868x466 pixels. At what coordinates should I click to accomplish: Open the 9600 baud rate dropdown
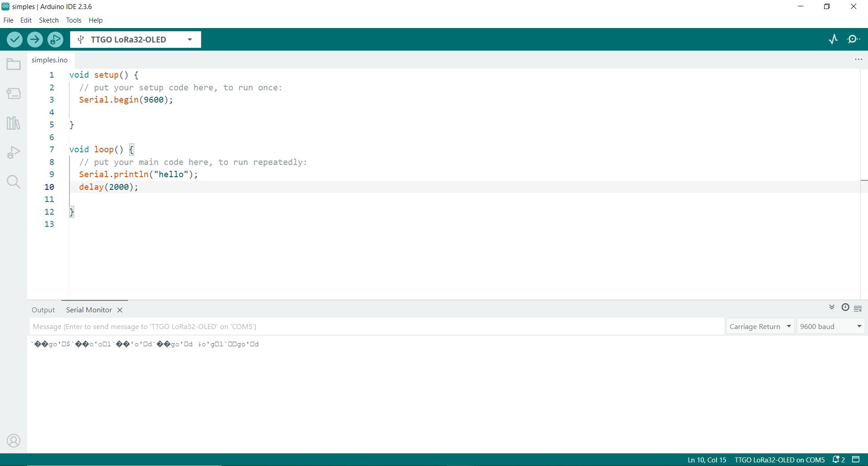tap(830, 326)
